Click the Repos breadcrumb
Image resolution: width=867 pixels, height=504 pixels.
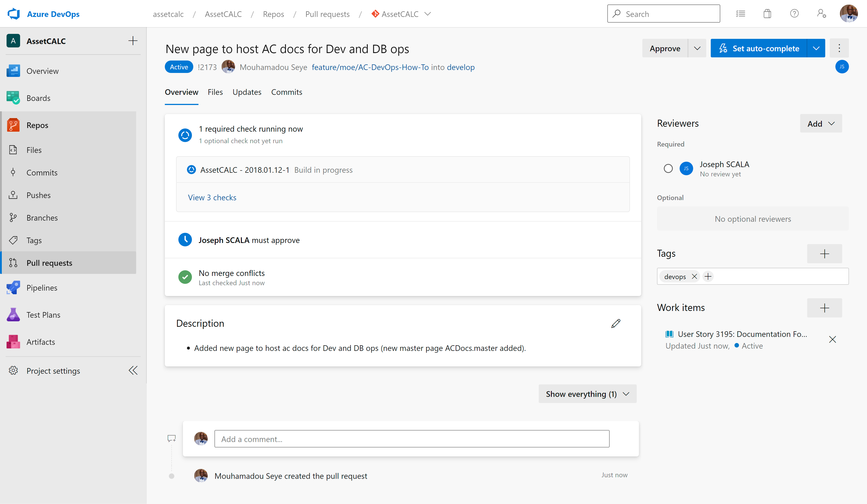click(273, 14)
